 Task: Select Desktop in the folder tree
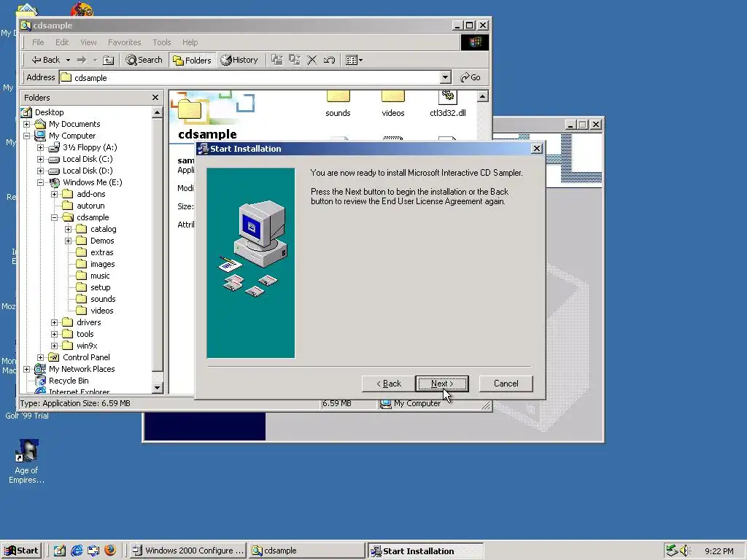tap(49, 112)
